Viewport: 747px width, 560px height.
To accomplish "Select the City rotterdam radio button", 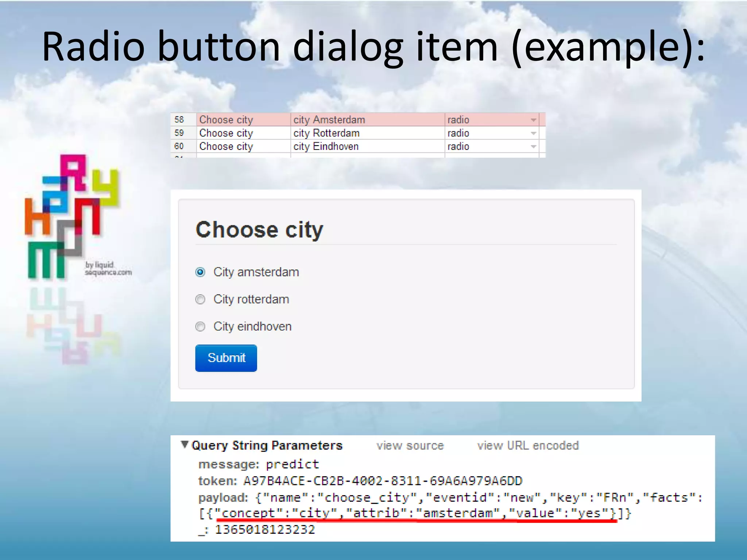I will click(x=200, y=299).
